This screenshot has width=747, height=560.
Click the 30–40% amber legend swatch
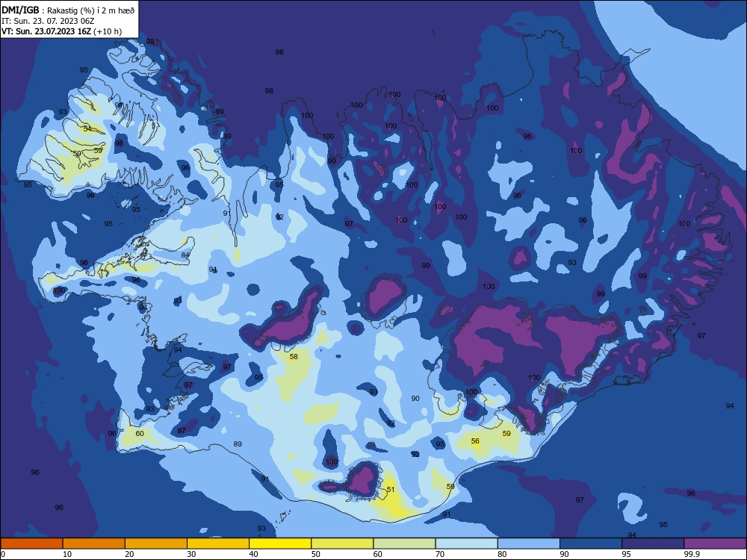[218, 544]
